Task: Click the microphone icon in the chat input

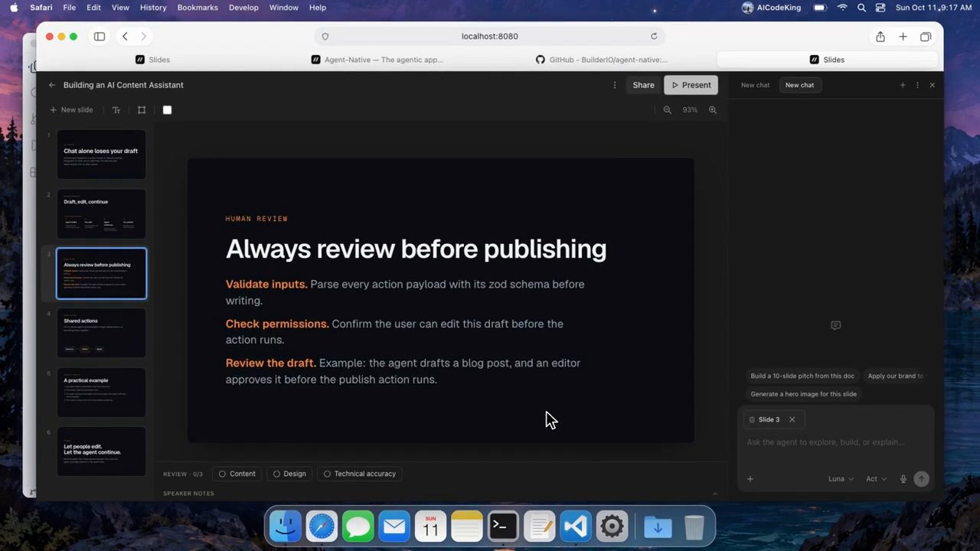Action: pyautogui.click(x=903, y=479)
